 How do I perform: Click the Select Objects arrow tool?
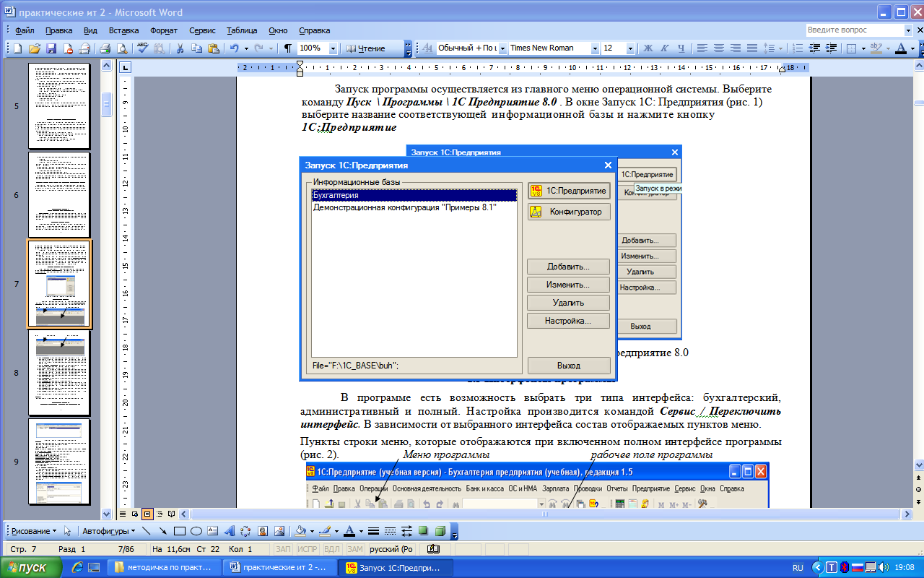click(69, 531)
